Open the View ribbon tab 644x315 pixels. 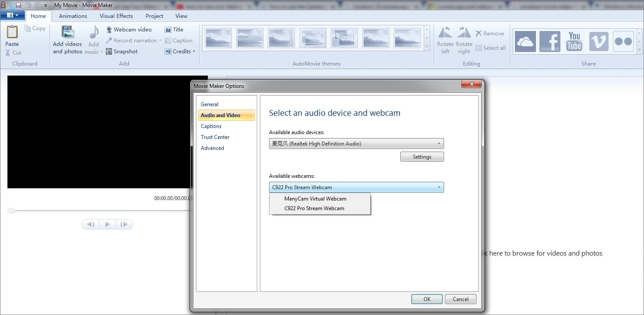(181, 16)
